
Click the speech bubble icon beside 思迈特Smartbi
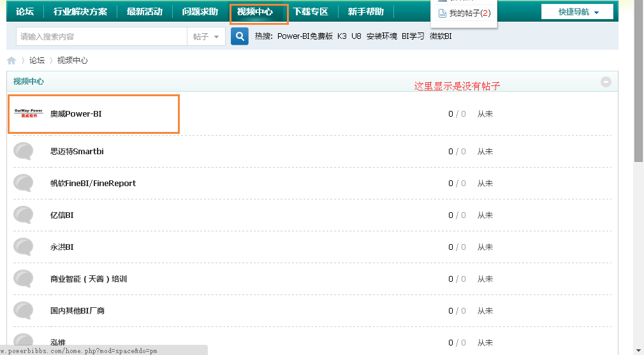coord(24,151)
